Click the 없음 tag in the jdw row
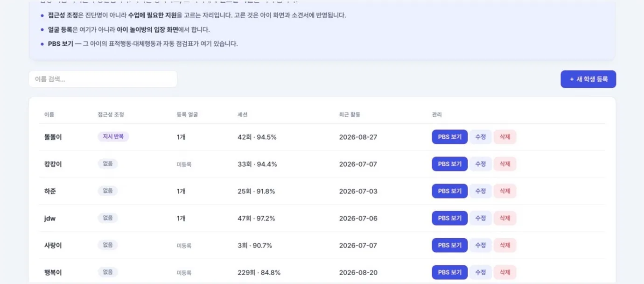Viewport: 644px width, 284px height. click(108, 218)
